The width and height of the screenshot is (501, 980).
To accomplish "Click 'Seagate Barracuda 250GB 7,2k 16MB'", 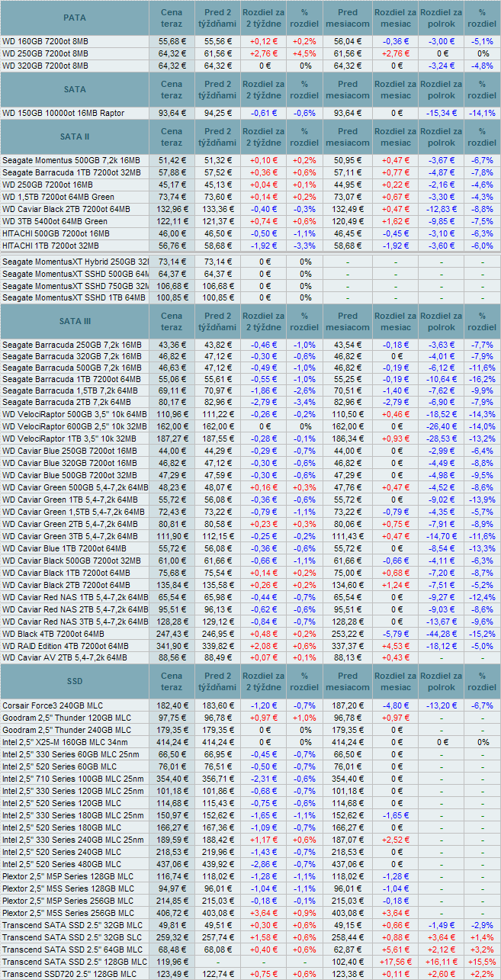I will 72,345.
